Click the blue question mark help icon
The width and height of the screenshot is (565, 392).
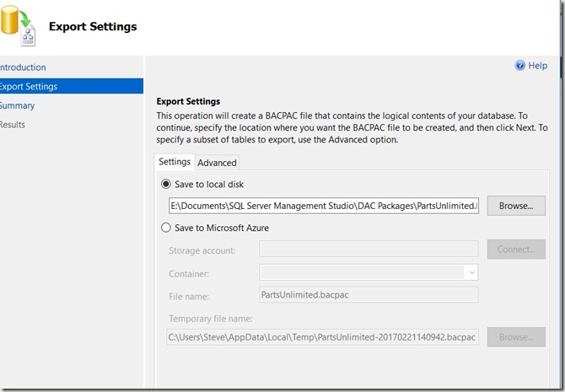coord(519,65)
